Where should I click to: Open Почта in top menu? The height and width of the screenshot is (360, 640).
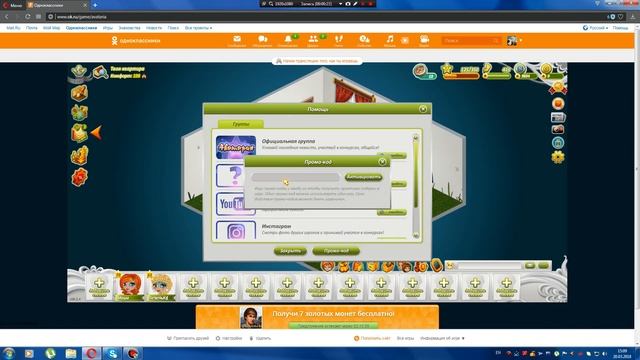[x=31, y=28]
